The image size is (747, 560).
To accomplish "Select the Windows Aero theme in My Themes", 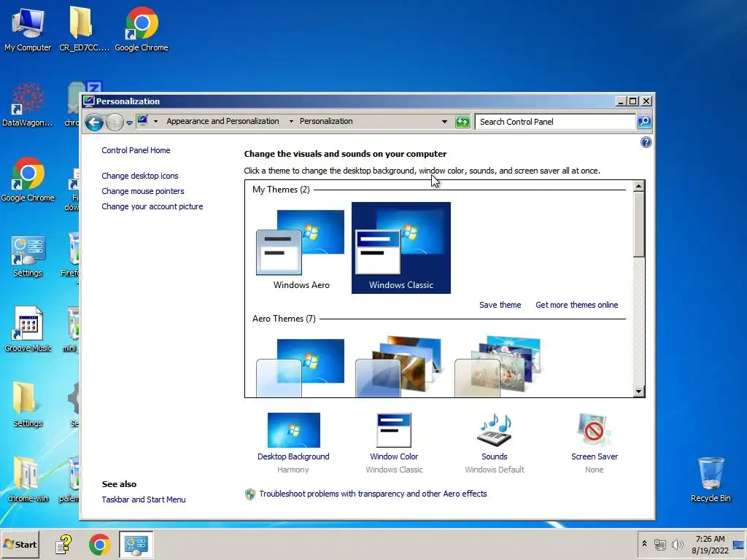I will (301, 249).
